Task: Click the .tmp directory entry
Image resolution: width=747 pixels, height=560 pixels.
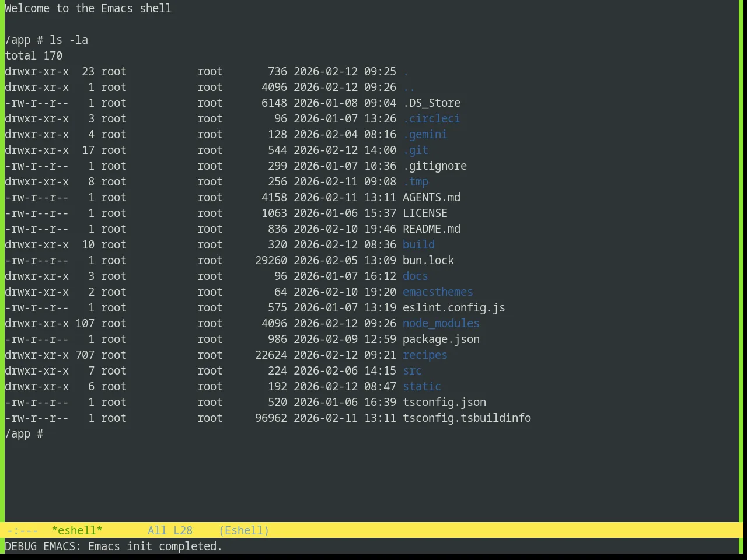Action: tap(416, 182)
